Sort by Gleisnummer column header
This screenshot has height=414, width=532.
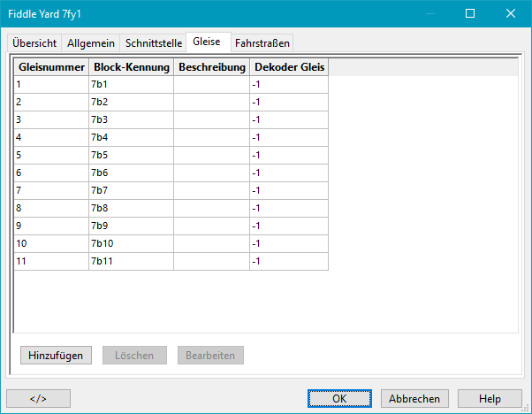tap(51, 67)
